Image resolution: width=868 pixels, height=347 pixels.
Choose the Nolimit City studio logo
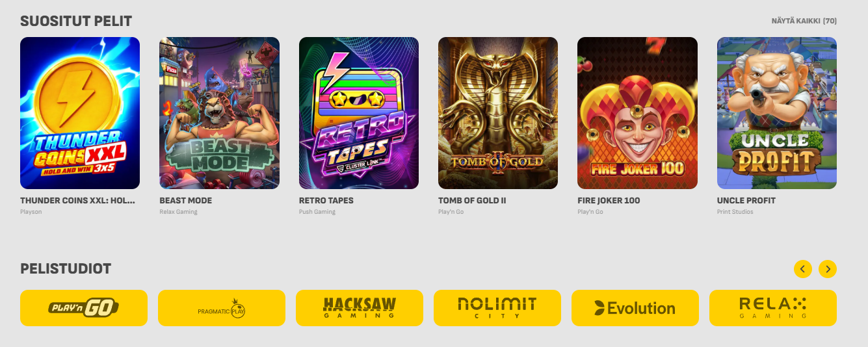(x=497, y=308)
